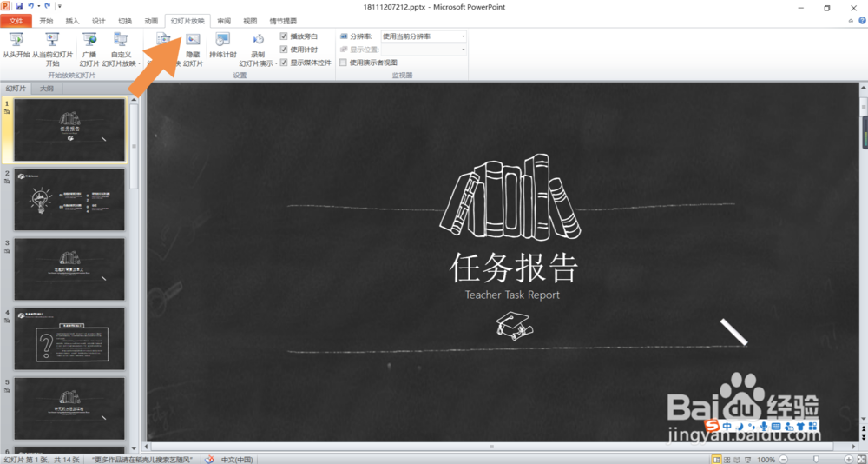Switch to the 插入 ribbon tab
This screenshot has height=464, width=868.
tap(73, 21)
